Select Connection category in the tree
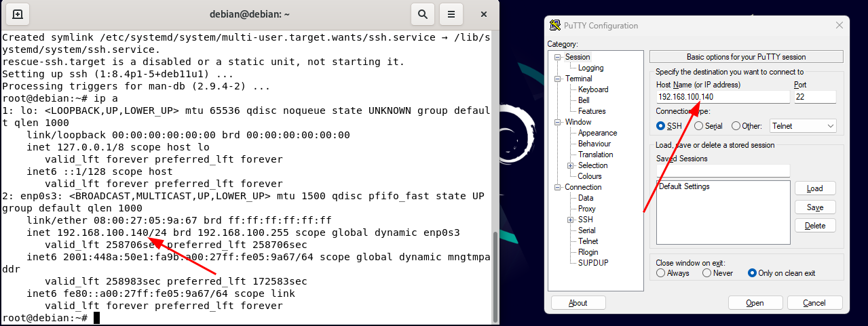Viewport: 868px width, 326px height. coord(583,187)
